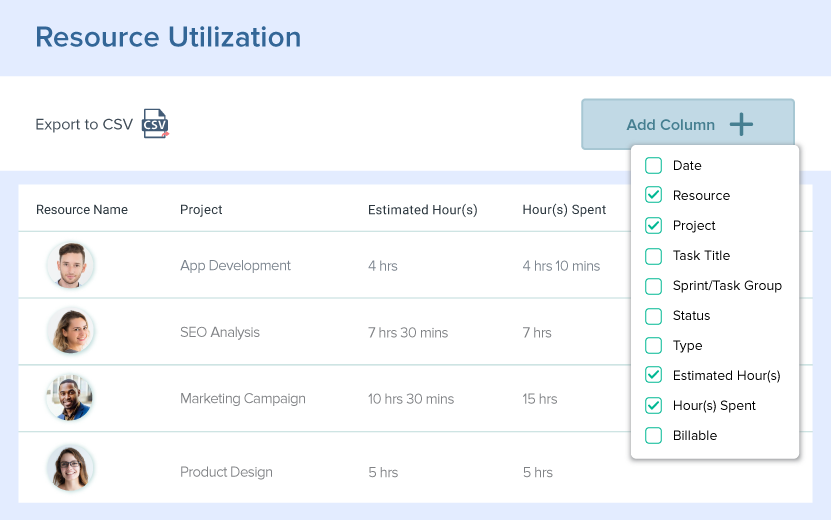Viewport: 831px width, 520px height.
Task: Uncheck the Resource column checkbox
Action: point(653,196)
